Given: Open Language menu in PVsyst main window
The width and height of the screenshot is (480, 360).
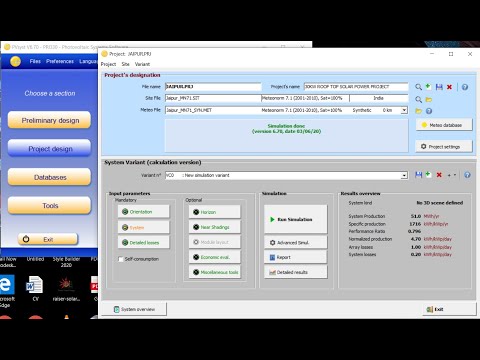Looking at the screenshot, I should (x=88, y=61).
